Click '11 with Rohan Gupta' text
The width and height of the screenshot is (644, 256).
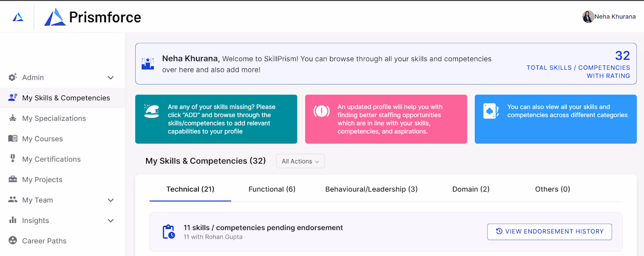pyautogui.click(x=213, y=237)
